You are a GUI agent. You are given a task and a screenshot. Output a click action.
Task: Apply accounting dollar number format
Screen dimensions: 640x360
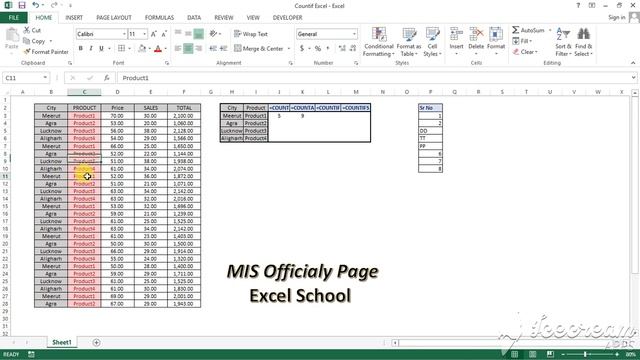click(x=302, y=49)
